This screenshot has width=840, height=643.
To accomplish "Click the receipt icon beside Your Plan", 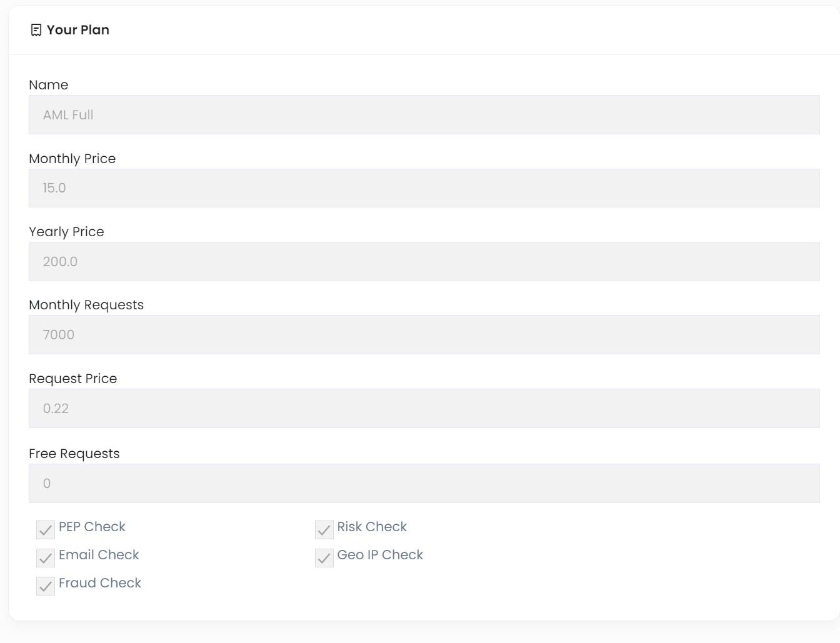I will click(36, 30).
